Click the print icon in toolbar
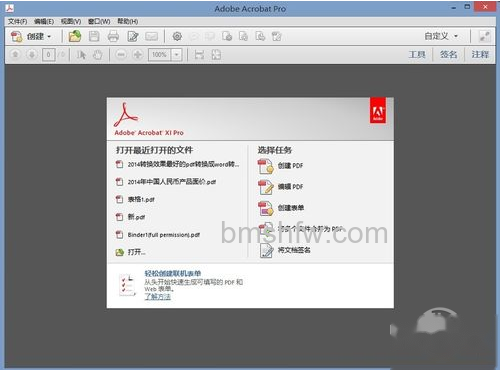Image resolution: width=500 pixels, height=370 pixels. click(x=113, y=36)
